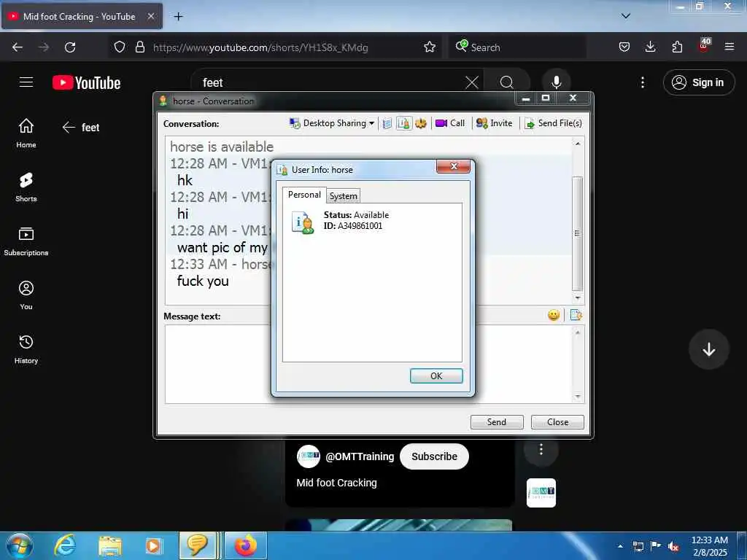
Task: Click the OMT Training channel avatar
Action: coord(309,456)
